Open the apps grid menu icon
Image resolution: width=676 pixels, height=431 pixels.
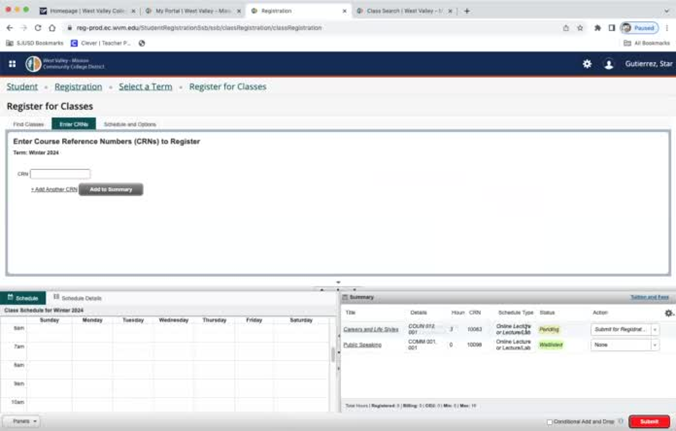pos(12,64)
